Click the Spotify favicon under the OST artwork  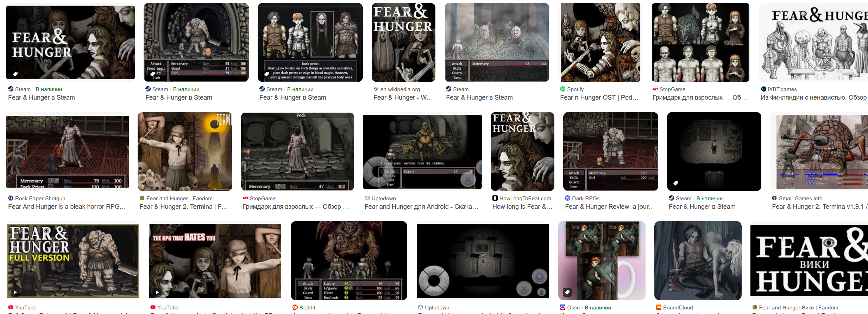point(562,89)
